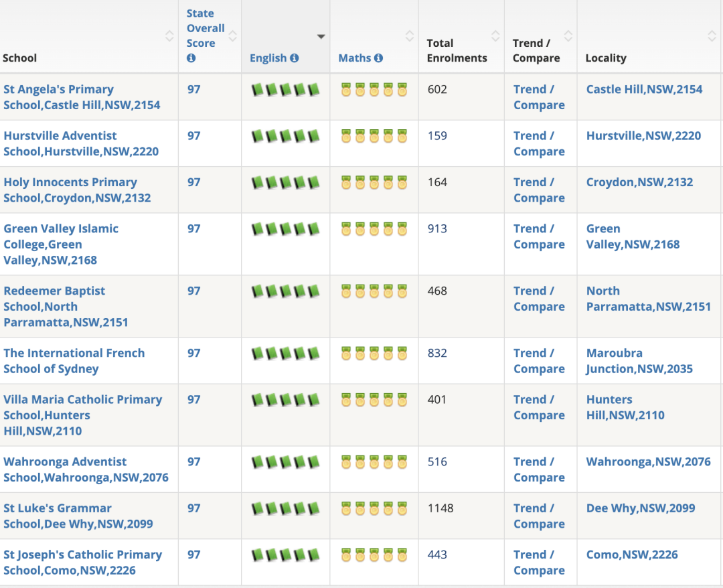
Task: Open St Angela's Primary School link
Action: click(82, 97)
